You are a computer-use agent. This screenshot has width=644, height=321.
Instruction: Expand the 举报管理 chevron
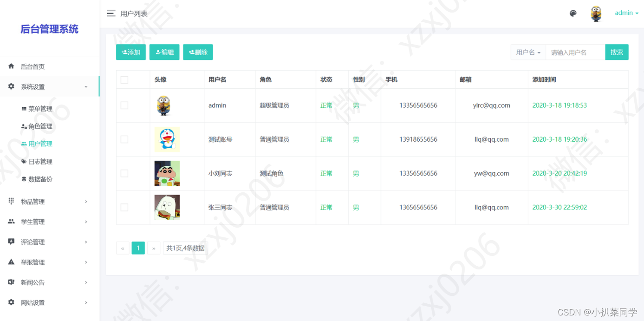tap(86, 262)
